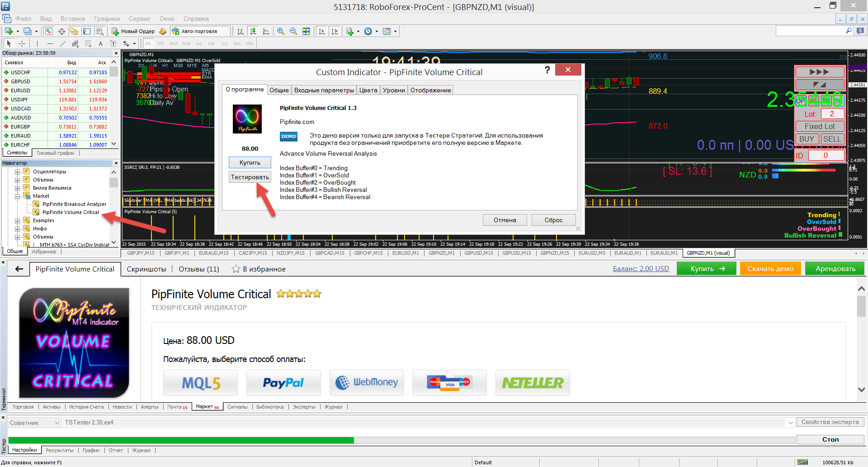
Task: Click the back arrow in Market panel
Action: pyautogui.click(x=19, y=269)
